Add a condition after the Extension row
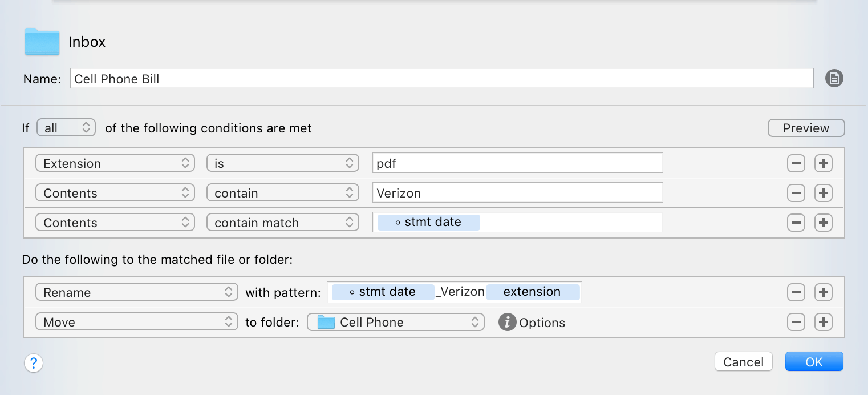868x395 pixels. click(823, 163)
